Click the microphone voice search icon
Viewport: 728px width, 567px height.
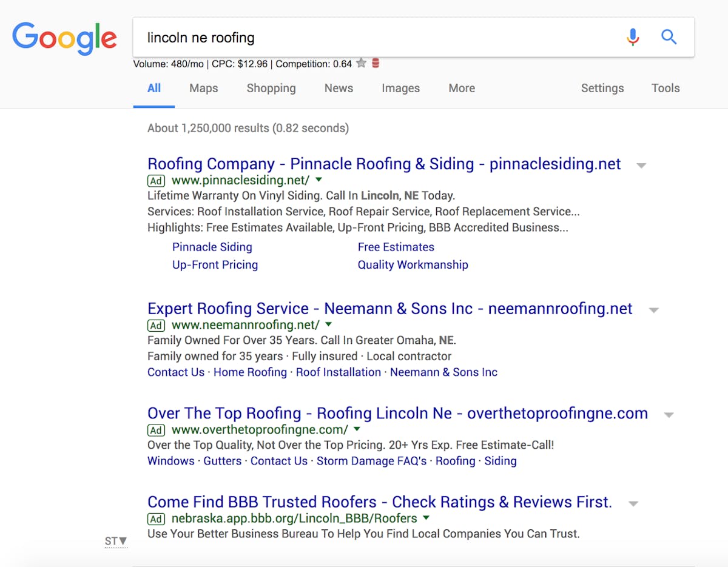pyautogui.click(x=633, y=38)
